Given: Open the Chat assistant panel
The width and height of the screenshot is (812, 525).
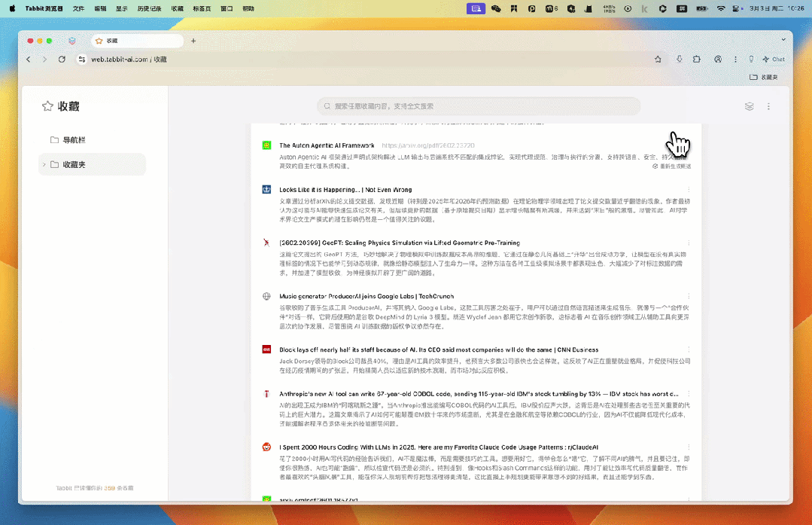Looking at the screenshot, I should click(x=774, y=59).
